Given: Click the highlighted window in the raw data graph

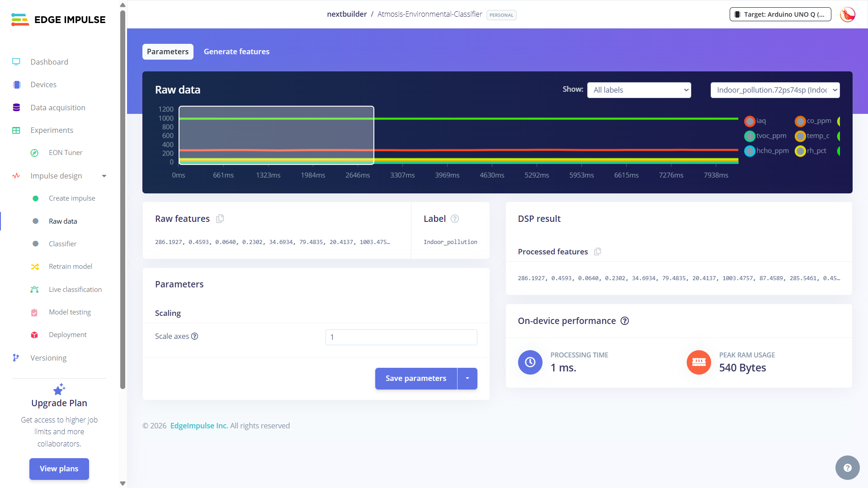Looking at the screenshot, I should pos(276,135).
